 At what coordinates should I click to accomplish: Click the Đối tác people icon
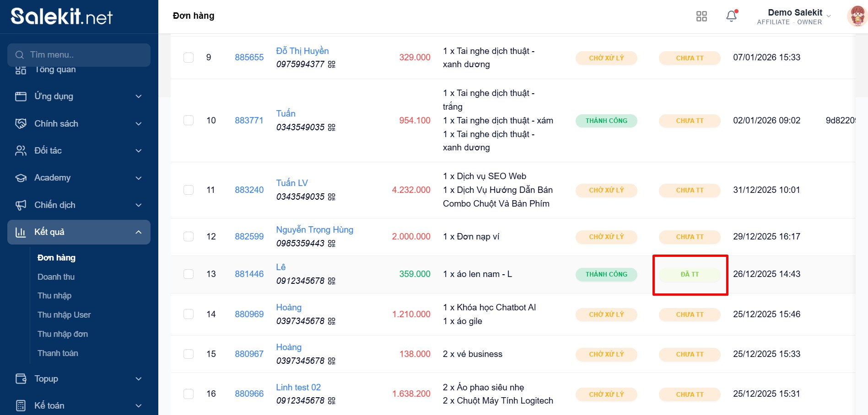coord(21,151)
